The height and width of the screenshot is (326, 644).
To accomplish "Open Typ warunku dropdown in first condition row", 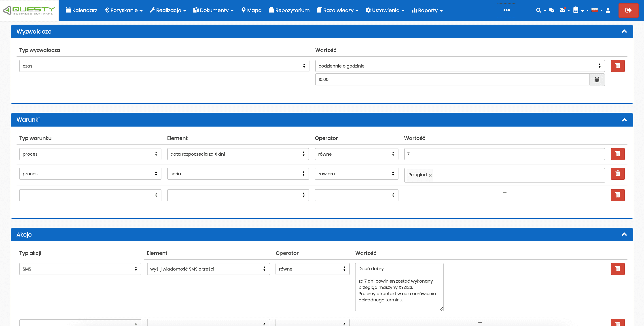I will point(90,154).
